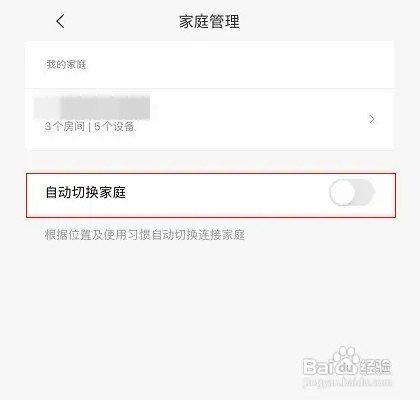Tap blank space inside the red-outlined row

[227, 195]
